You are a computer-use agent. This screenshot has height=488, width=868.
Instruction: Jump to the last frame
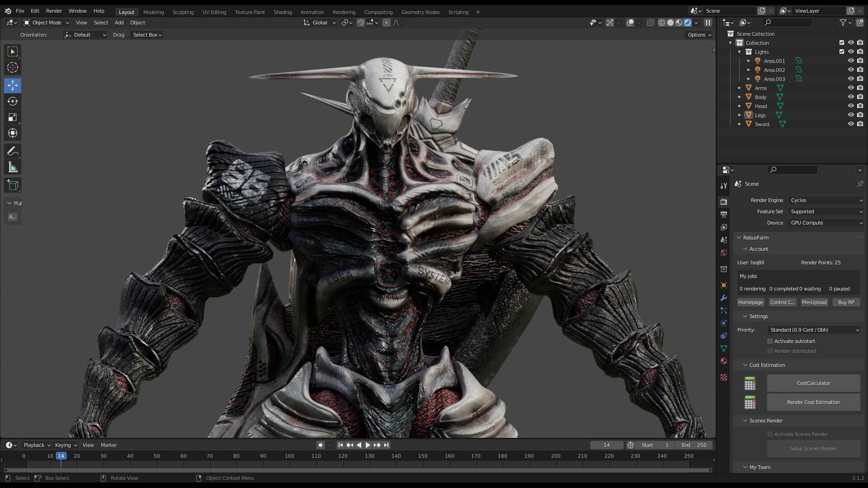pyautogui.click(x=386, y=445)
